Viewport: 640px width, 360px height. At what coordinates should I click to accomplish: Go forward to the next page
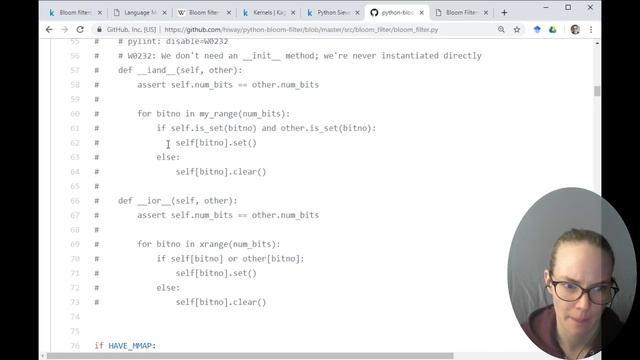pos(64,29)
